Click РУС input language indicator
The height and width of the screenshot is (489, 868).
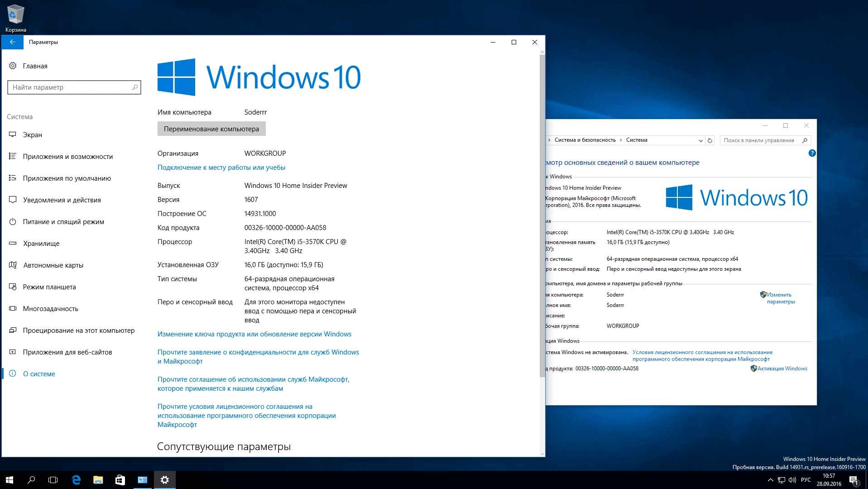[806, 480]
